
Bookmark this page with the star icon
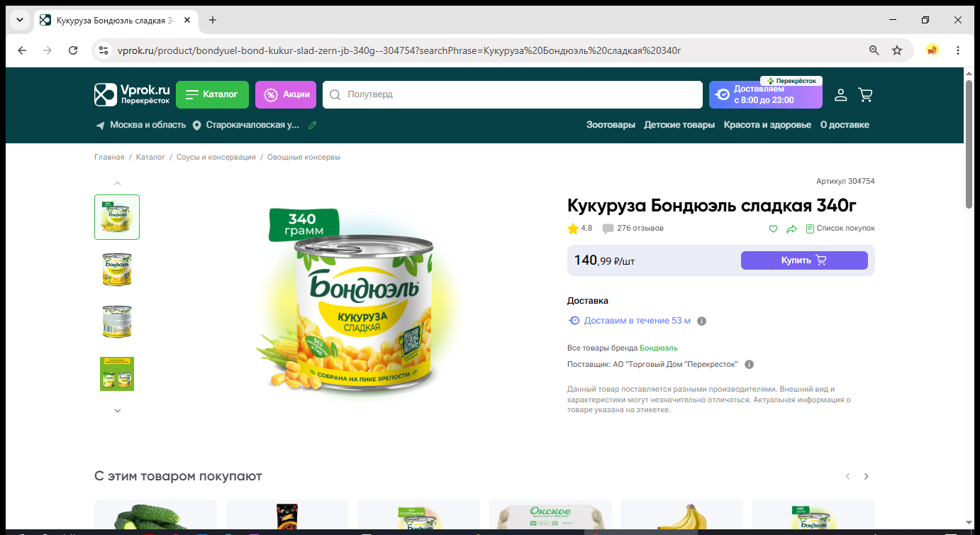[x=897, y=50]
